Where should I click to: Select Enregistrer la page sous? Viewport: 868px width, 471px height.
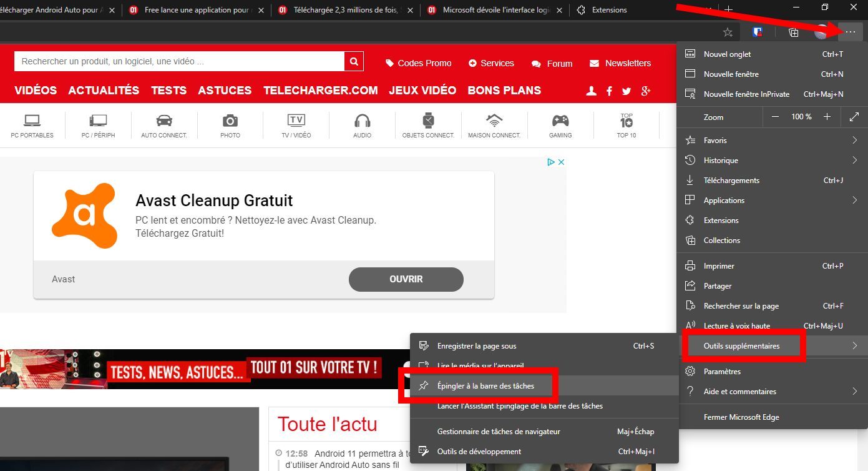click(544, 346)
